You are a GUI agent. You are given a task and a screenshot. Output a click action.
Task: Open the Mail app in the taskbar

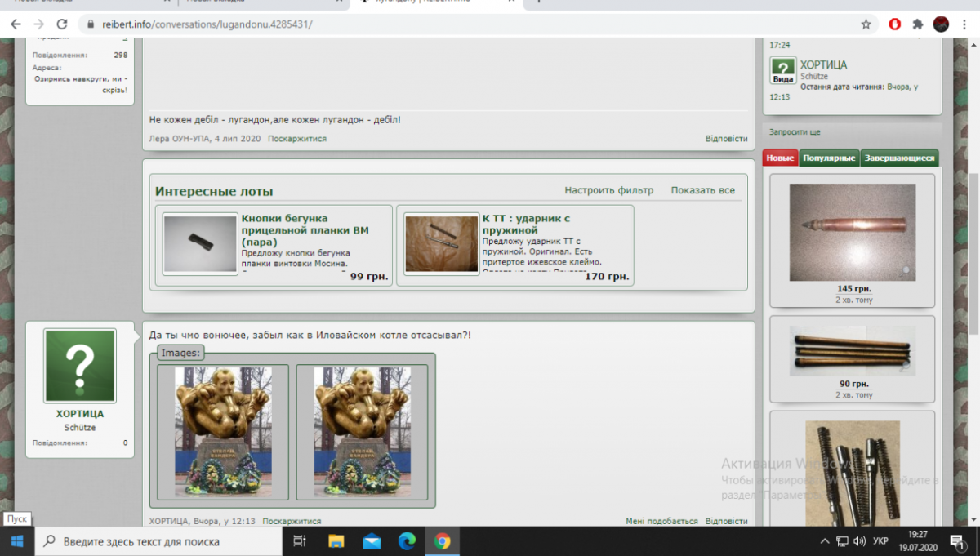point(372,541)
